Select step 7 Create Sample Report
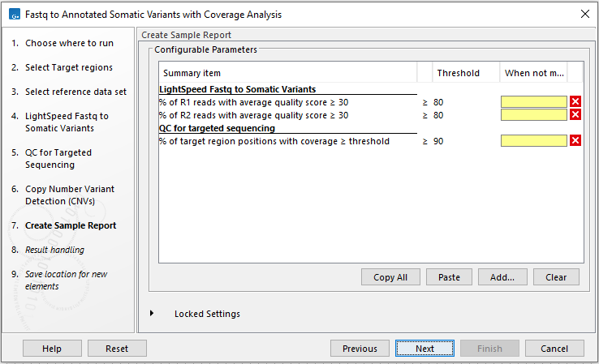599x364 pixels. [71, 225]
